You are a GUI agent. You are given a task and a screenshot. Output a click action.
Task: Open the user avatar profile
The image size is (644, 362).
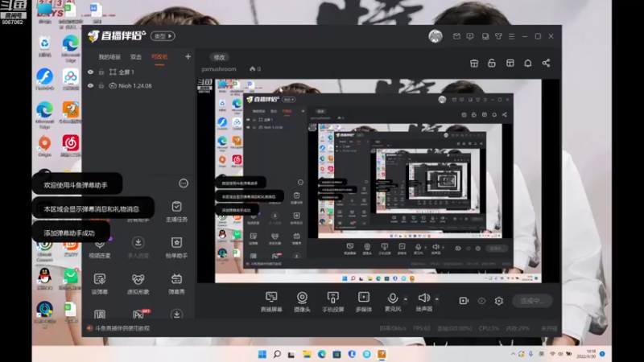pos(436,36)
